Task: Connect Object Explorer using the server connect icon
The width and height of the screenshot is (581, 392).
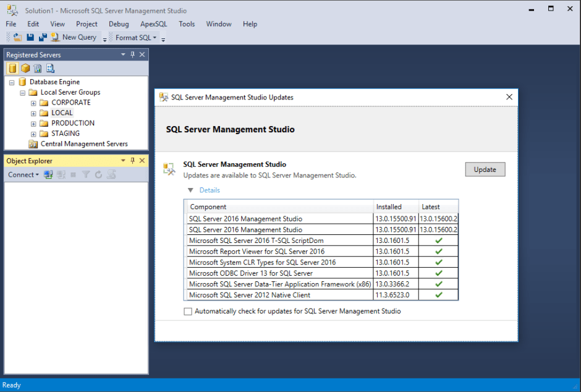Action: point(48,174)
